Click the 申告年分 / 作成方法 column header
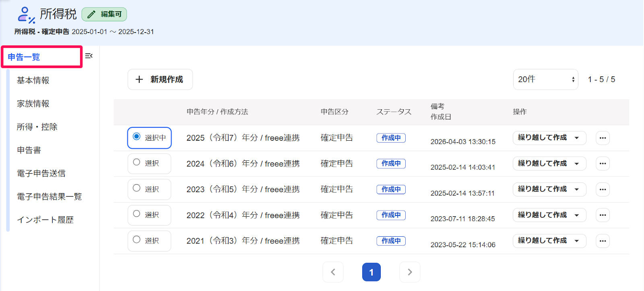 coord(217,112)
